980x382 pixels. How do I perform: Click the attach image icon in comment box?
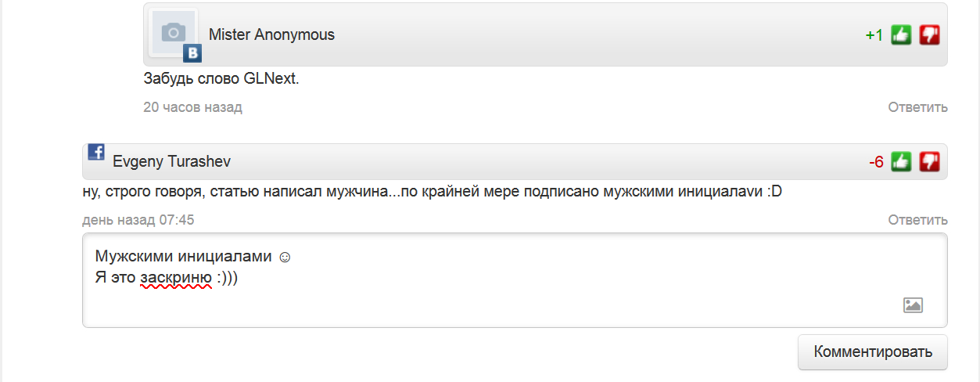point(913,305)
